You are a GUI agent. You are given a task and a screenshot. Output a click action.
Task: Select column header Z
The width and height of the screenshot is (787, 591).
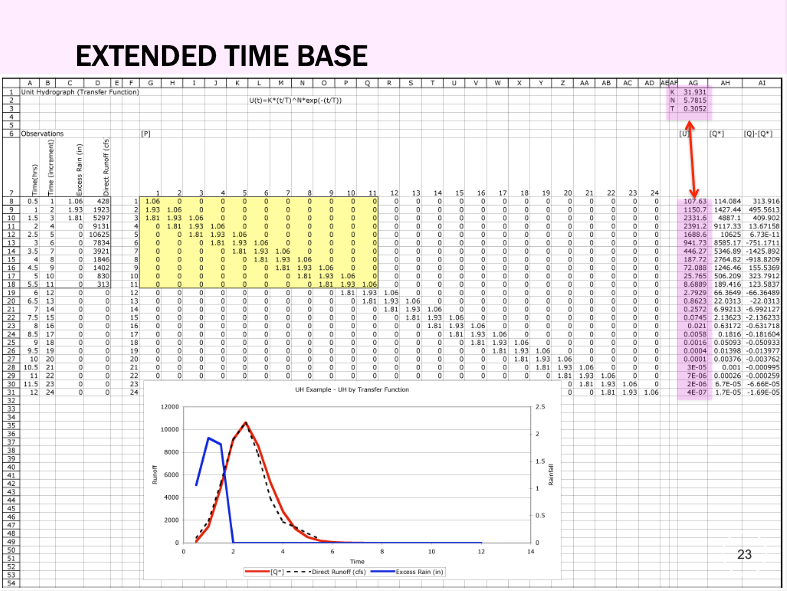tap(563, 83)
